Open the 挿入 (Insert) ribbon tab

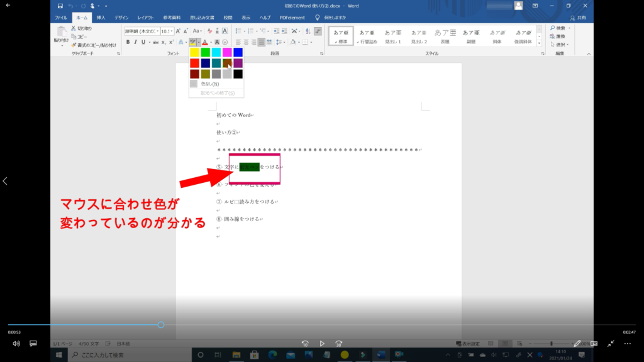pos(101,18)
